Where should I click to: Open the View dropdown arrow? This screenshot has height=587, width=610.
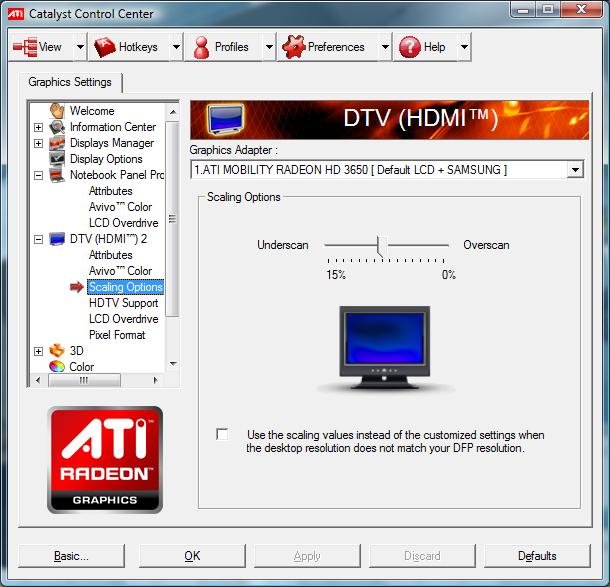(80, 47)
